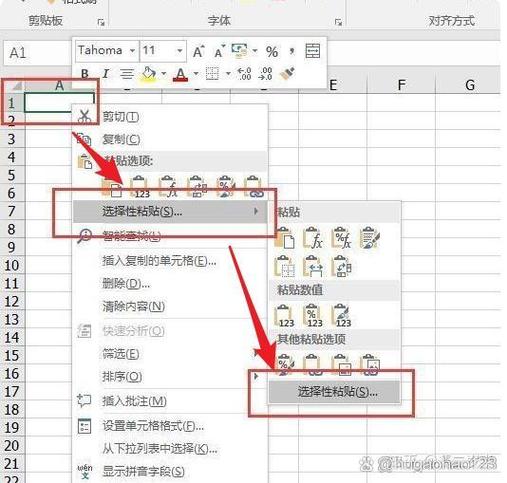
Task: Choose 排序(O) from the context menu
Action: 170,377
